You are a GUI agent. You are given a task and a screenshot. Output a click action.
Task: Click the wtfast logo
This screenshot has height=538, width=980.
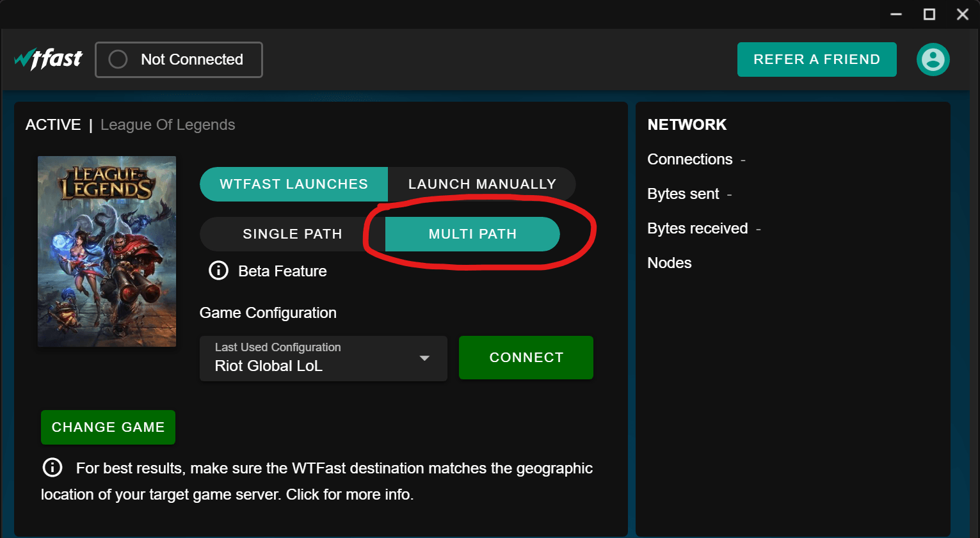[48, 59]
